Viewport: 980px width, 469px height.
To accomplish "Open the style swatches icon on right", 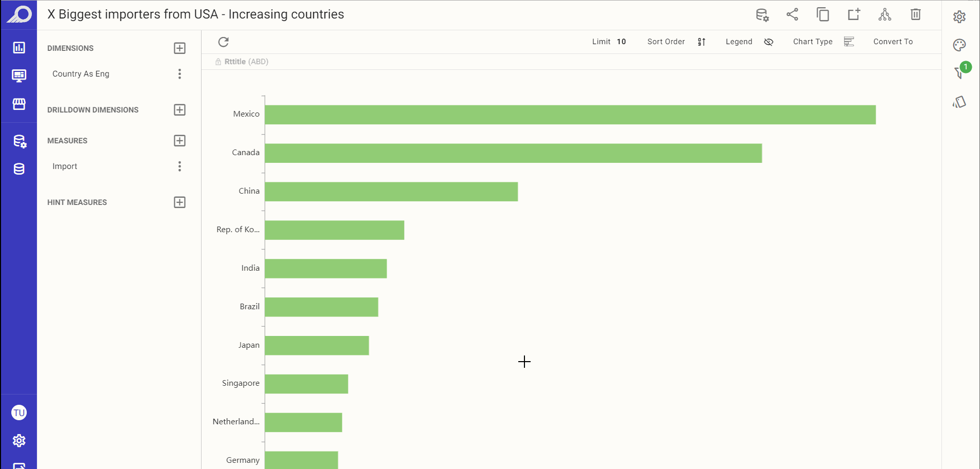I will (959, 102).
